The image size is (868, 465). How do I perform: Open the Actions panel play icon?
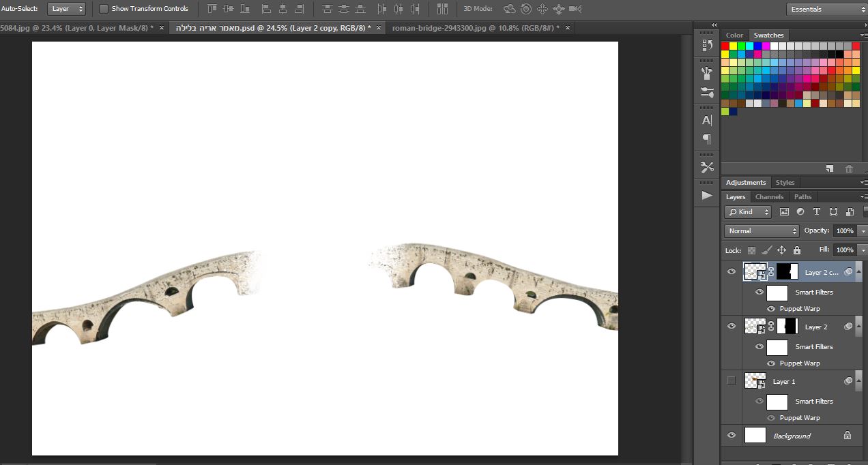click(x=707, y=196)
